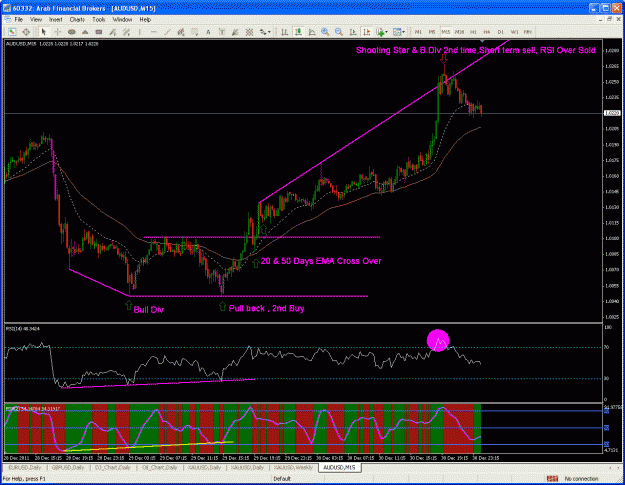
Task: Set timeframe to H1
Action: [x=473, y=32]
